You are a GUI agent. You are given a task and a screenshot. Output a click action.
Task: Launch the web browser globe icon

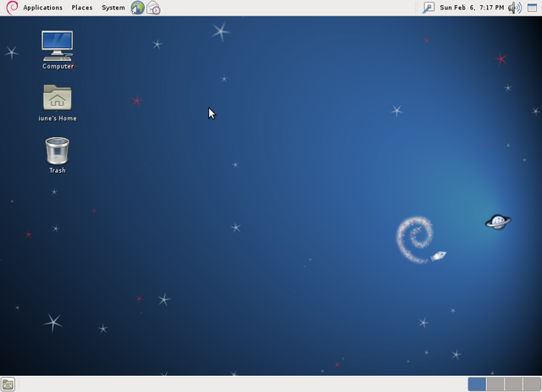(x=137, y=8)
